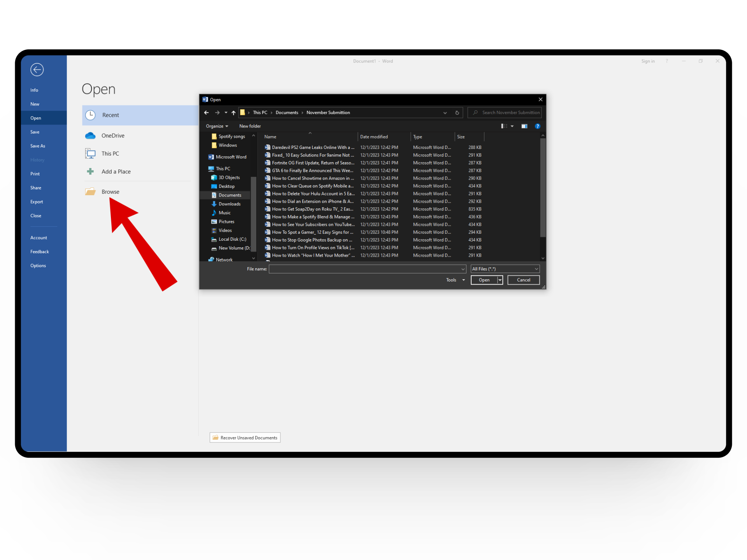The width and height of the screenshot is (747, 560).
Task: Click the File name input field
Action: click(x=365, y=269)
